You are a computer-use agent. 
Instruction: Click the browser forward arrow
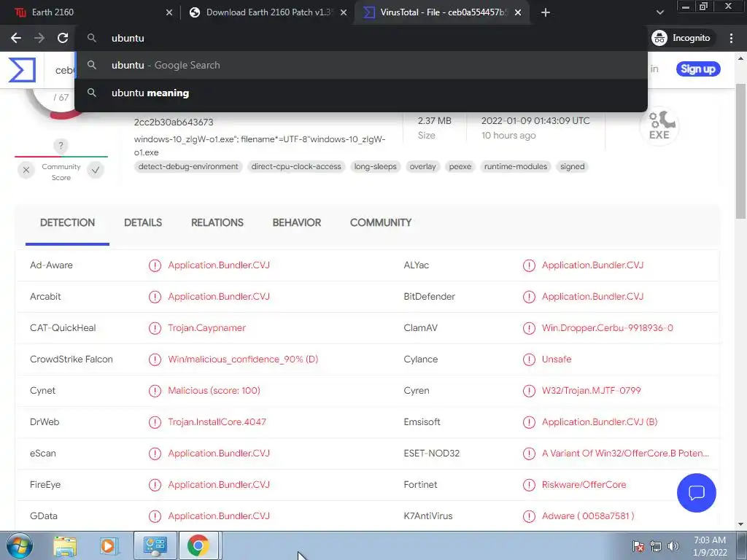click(39, 38)
